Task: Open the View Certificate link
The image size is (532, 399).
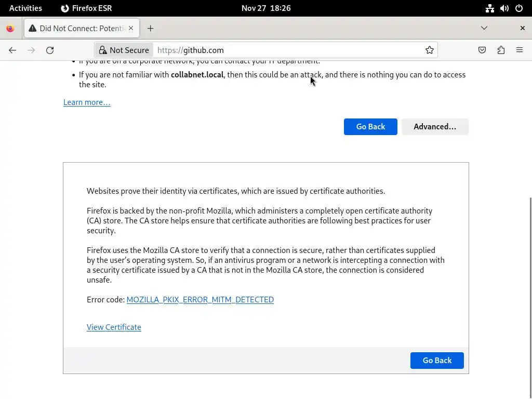Action: 114,327
